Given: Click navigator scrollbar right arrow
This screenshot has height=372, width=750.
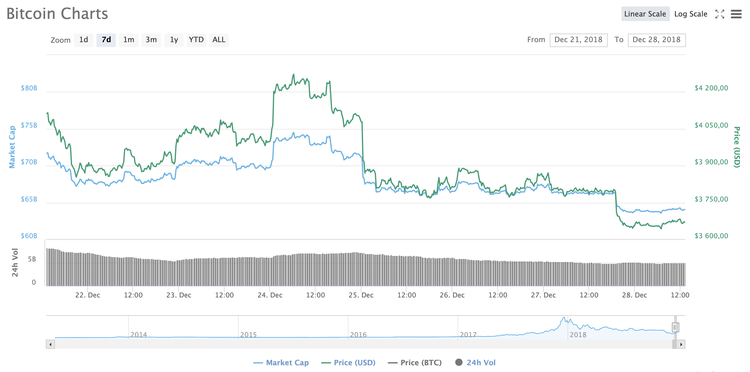Looking at the screenshot, I should point(682,344).
